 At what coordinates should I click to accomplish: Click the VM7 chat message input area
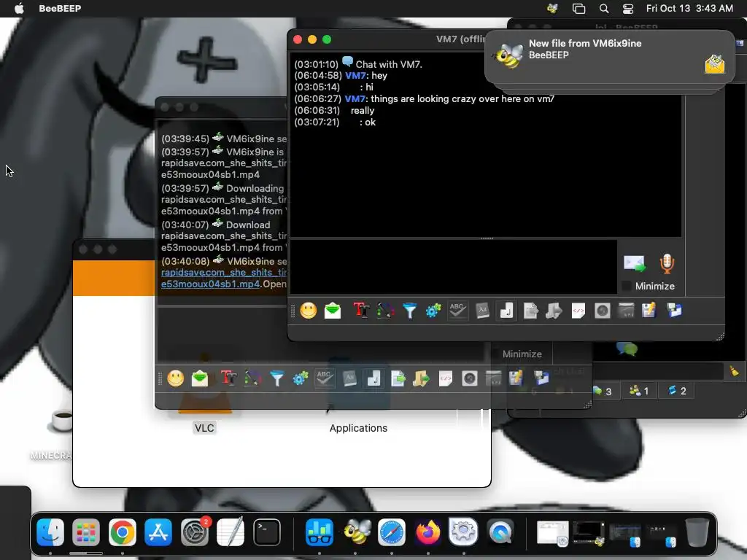[x=454, y=267]
